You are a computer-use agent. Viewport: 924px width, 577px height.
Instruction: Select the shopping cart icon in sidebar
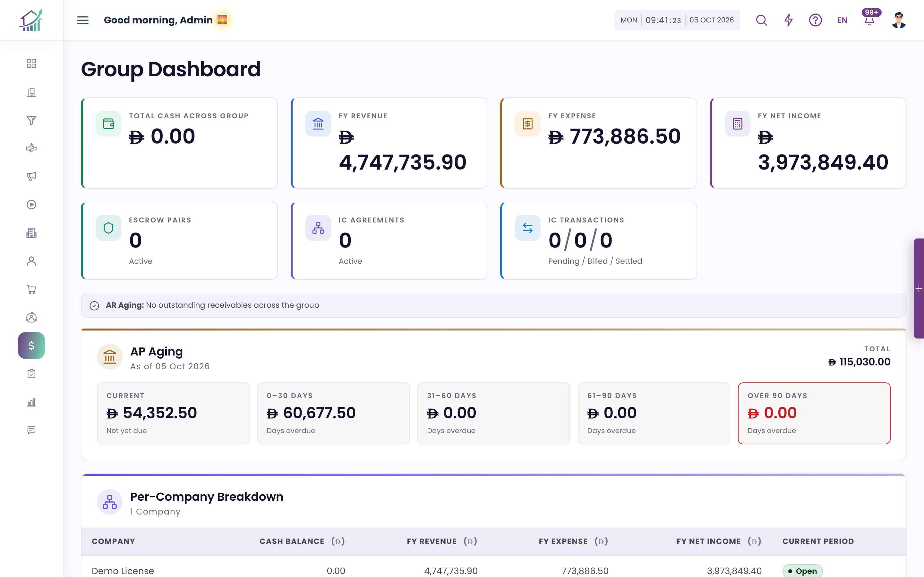(x=31, y=289)
